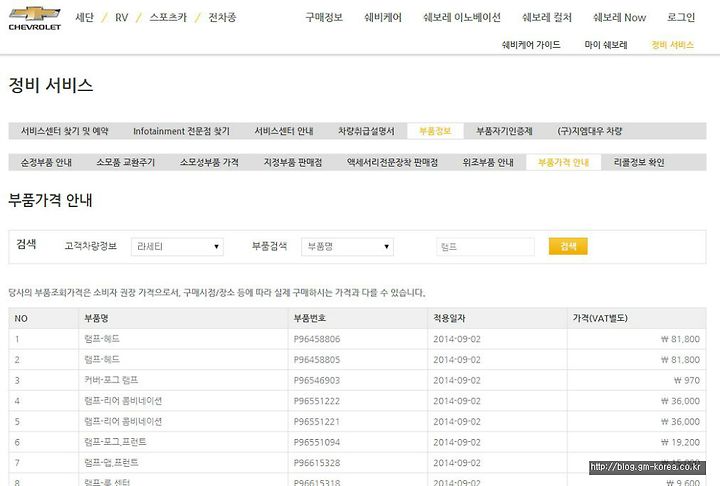Open 마이 쉐보레 submenu link
This screenshot has height=486, width=720.
click(606, 45)
